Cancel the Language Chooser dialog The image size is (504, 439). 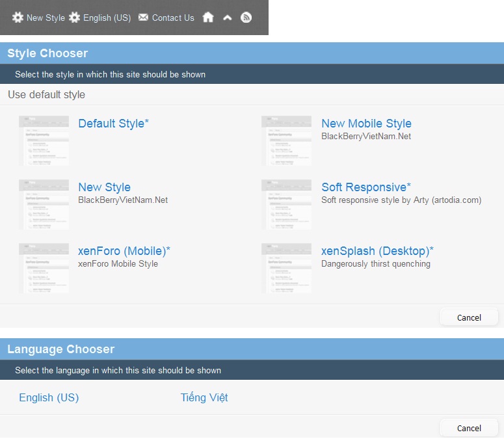coord(469,428)
